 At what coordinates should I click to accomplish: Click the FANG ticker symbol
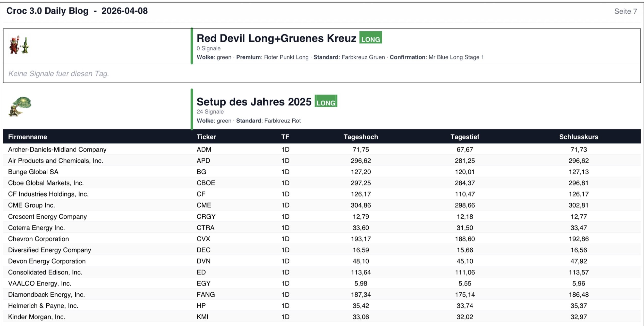pos(206,295)
